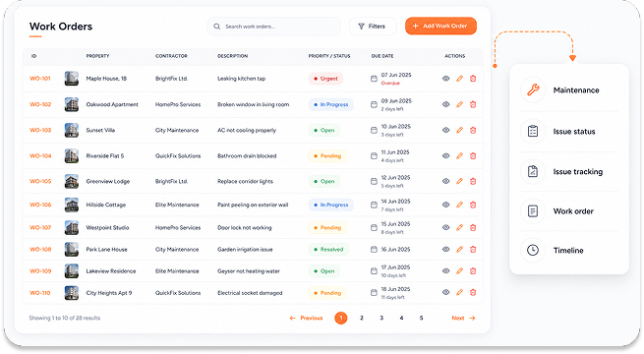The width and height of the screenshot is (644, 354).
Task: Click the Maintenance wrench icon
Action: click(x=533, y=89)
